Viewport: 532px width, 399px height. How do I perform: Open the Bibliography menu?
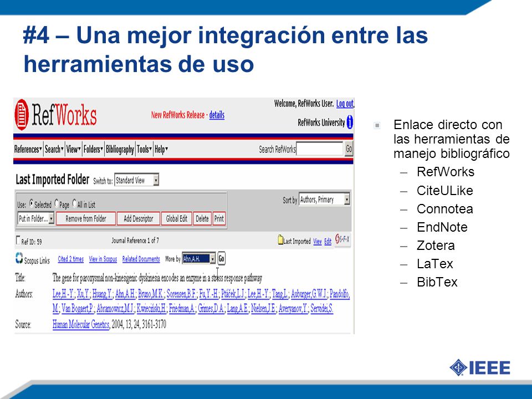[120, 149]
